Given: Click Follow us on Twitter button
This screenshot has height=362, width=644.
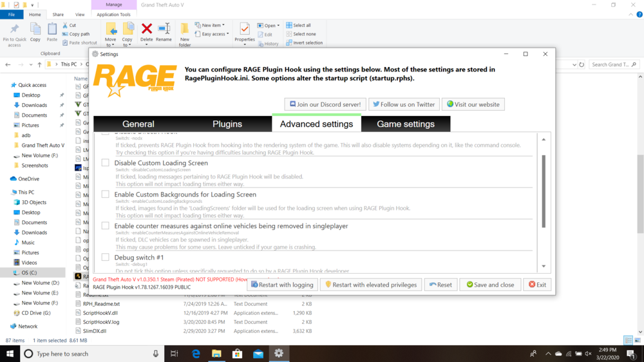Looking at the screenshot, I should pos(404,104).
